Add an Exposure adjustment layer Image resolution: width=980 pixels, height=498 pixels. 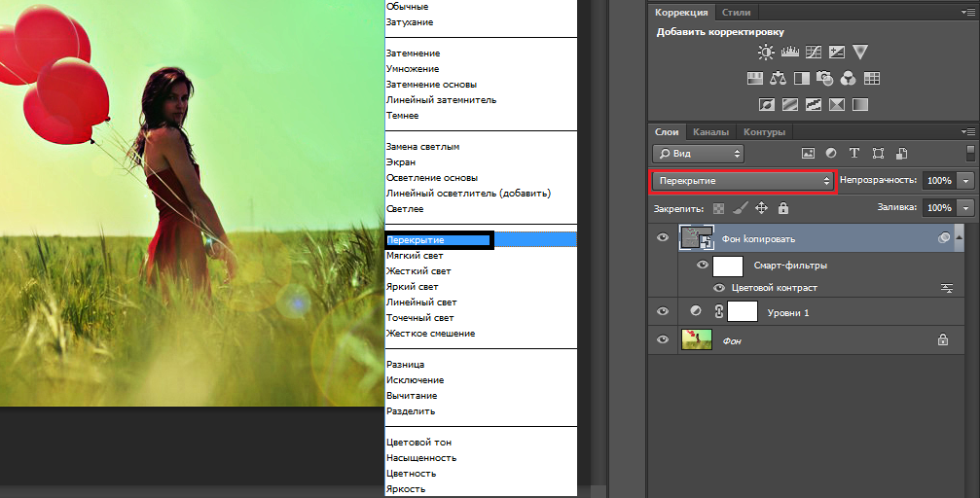coord(837,52)
